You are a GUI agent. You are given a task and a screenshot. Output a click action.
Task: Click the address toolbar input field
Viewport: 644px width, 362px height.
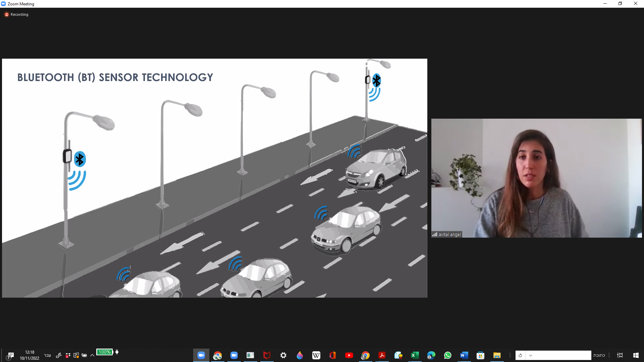[x=562, y=355]
